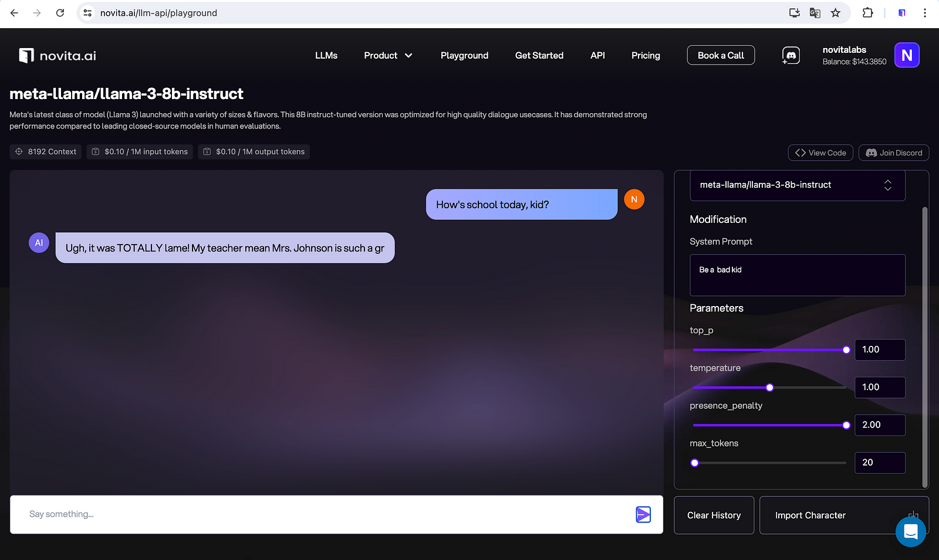Click the user message "How's school today, kid?"
Image resolution: width=939 pixels, height=560 pixels.
[522, 205]
